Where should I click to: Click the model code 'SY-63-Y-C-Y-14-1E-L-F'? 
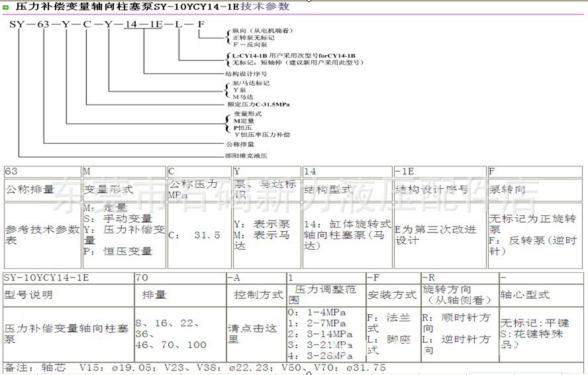[x=107, y=25]
